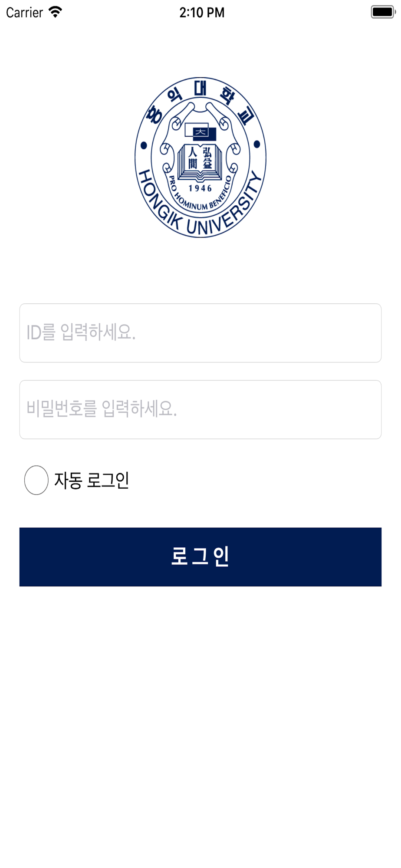The height and width of the screenshot is (868, 401).
Task: Tap the navy 로그인 button
Action: point(200,557)
